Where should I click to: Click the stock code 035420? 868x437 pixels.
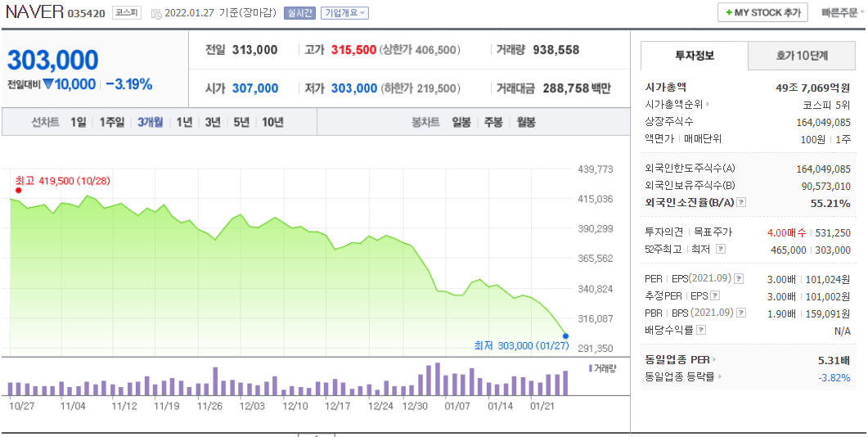[x=87, y=13]
